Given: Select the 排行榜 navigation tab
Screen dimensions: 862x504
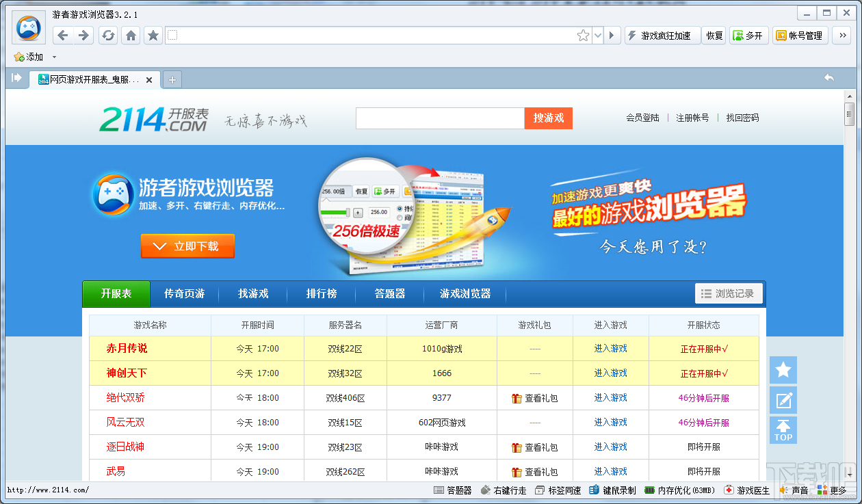Looking at the screenshot, I should [322, 293].
